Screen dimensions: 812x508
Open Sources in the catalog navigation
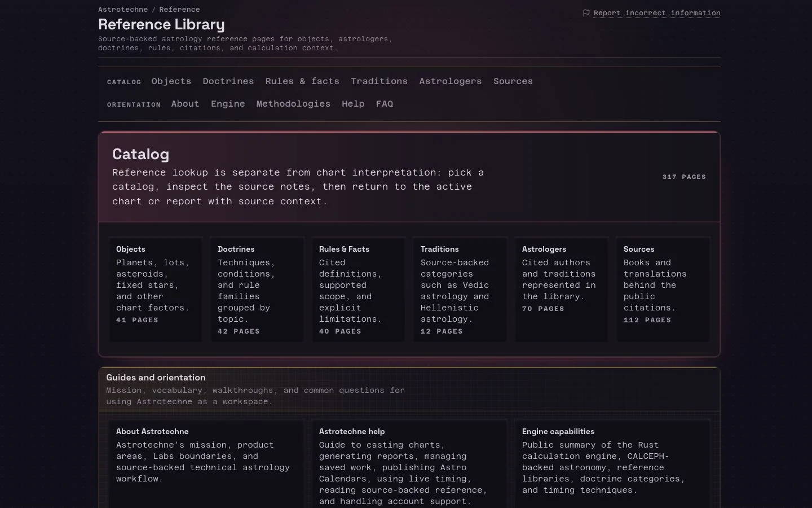tap(513, 81)
